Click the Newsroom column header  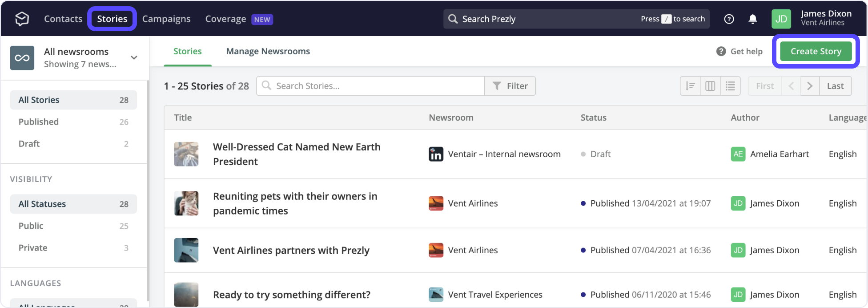point(451,118)
